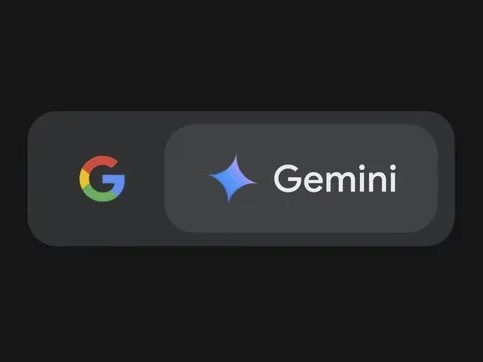Click the Gemini text label
Screen dimensions: 483x362
click(335, 178)
